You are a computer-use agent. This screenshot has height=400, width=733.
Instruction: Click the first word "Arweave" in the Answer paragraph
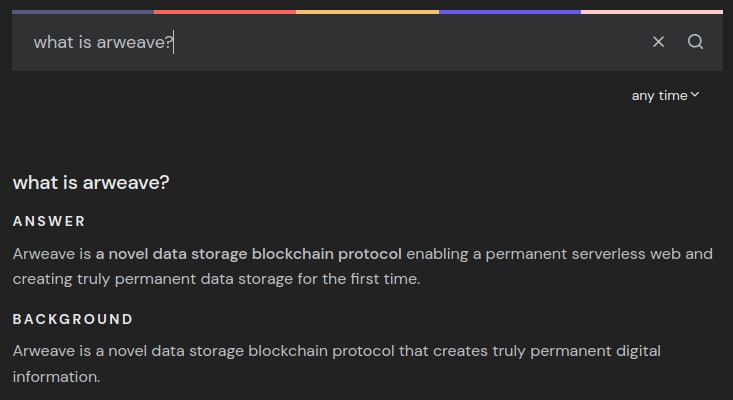[x=42, y=254]
